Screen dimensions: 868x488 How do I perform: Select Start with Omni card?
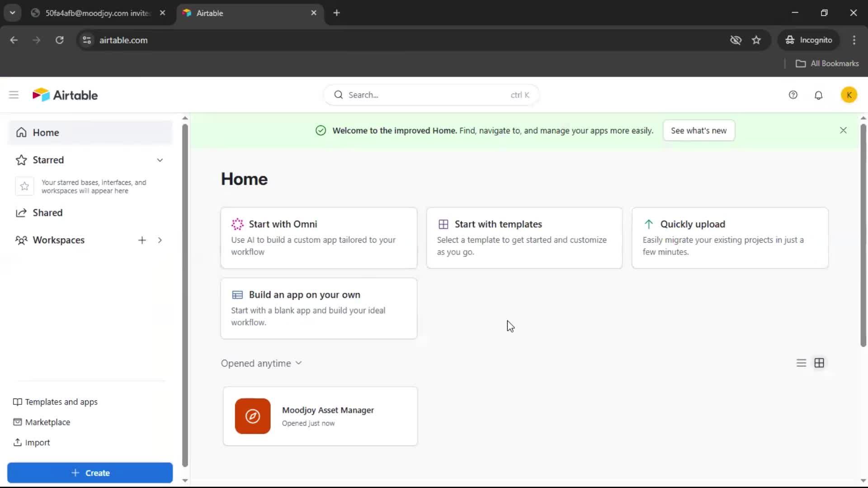click(319, 238)
